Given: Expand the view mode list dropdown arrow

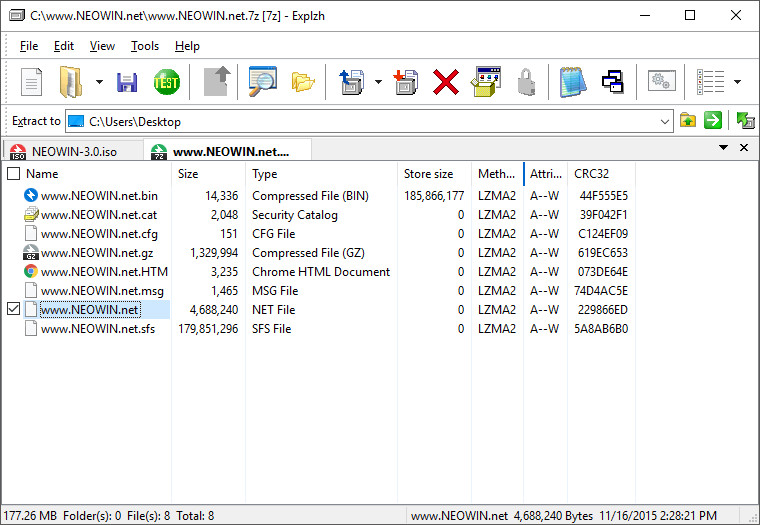Looking at the screenshot, I should pos(737,82).
